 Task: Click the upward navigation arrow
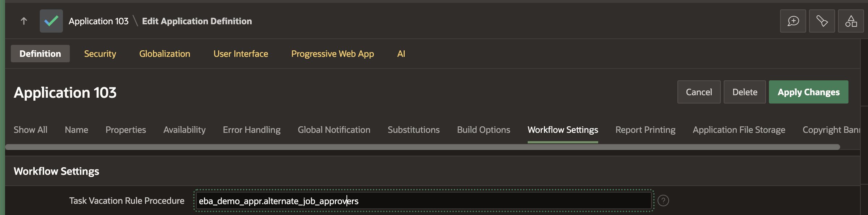(x=24, y=21)
